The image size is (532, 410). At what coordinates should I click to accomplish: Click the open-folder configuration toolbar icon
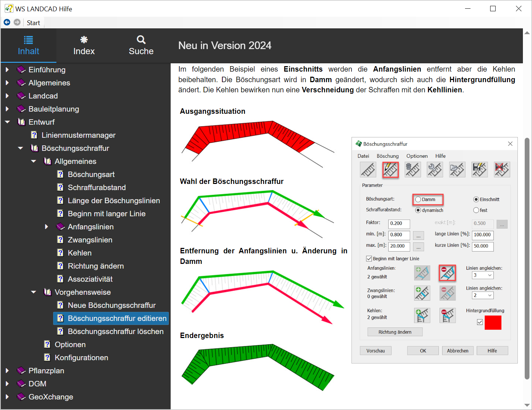coord(457,170)
